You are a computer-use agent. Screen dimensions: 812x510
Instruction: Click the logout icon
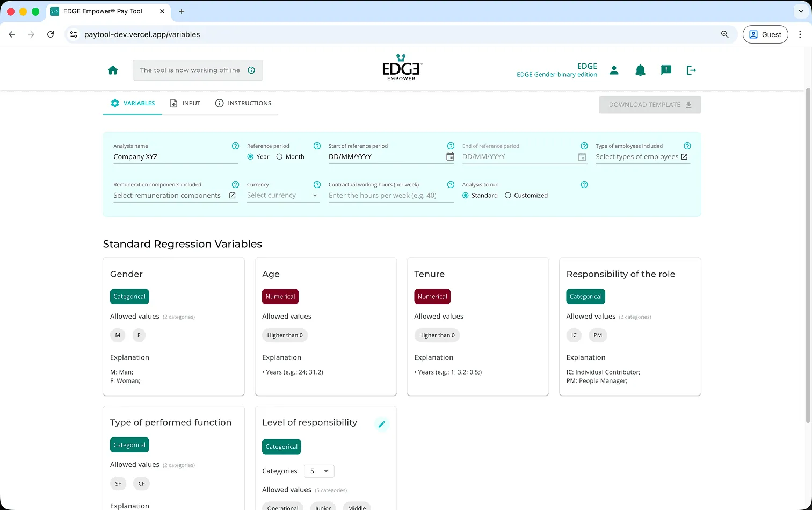(x=692, y=70)
